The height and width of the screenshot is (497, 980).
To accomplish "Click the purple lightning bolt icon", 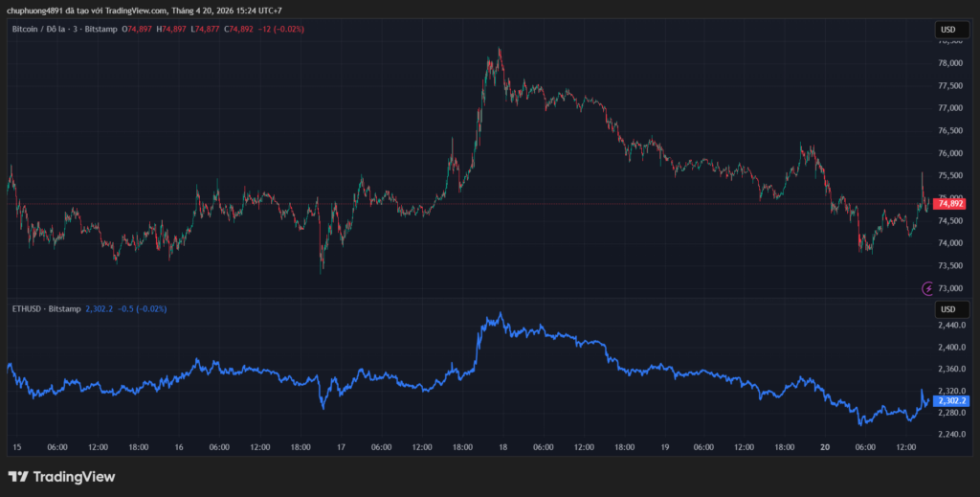I will pyautogui.click(x=927, y=288).
